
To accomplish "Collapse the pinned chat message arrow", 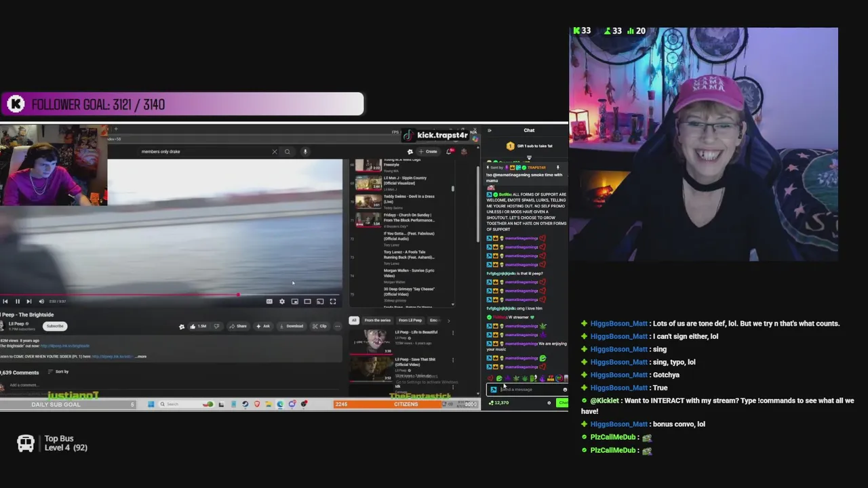I will click(529, 158).
